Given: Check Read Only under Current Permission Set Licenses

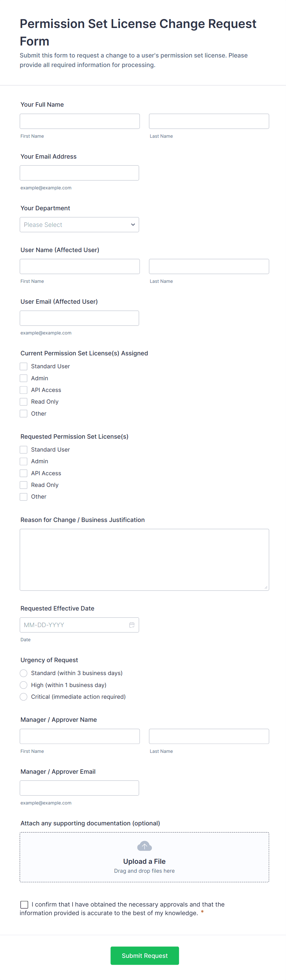Looking at the screenshot, I should 24,402.
